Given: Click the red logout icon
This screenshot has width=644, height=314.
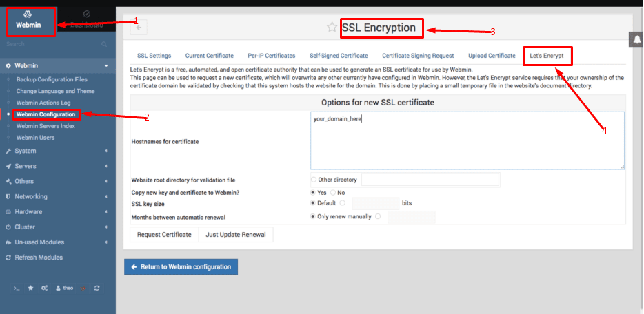Looking at the screenshot, I should point(83,288).
